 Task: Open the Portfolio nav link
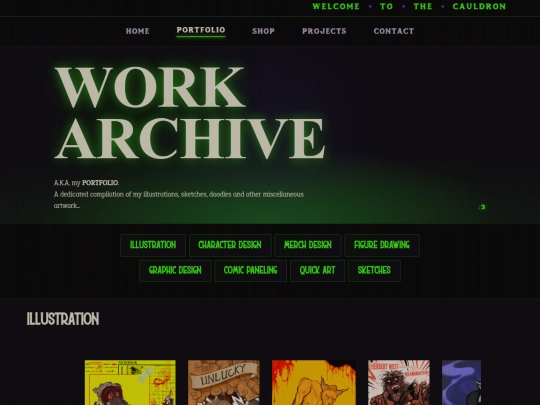click(201, 30)
